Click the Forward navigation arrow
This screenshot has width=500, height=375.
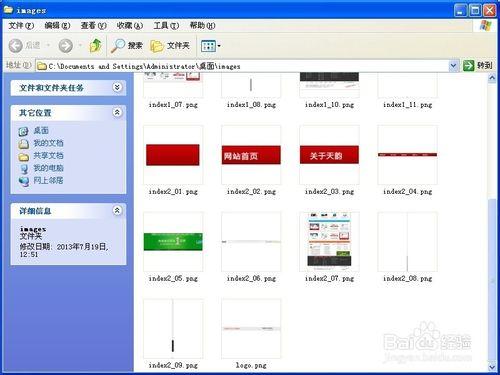pyautogui.click(x=66, y=46)
